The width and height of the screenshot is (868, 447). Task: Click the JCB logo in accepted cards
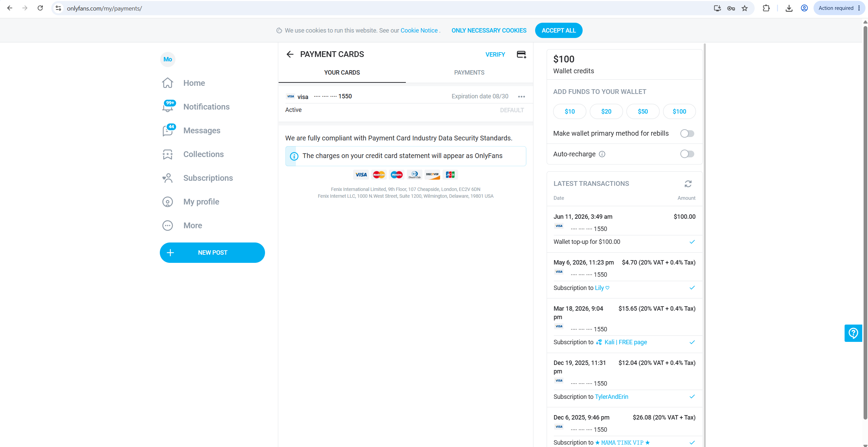coord(450,175)
